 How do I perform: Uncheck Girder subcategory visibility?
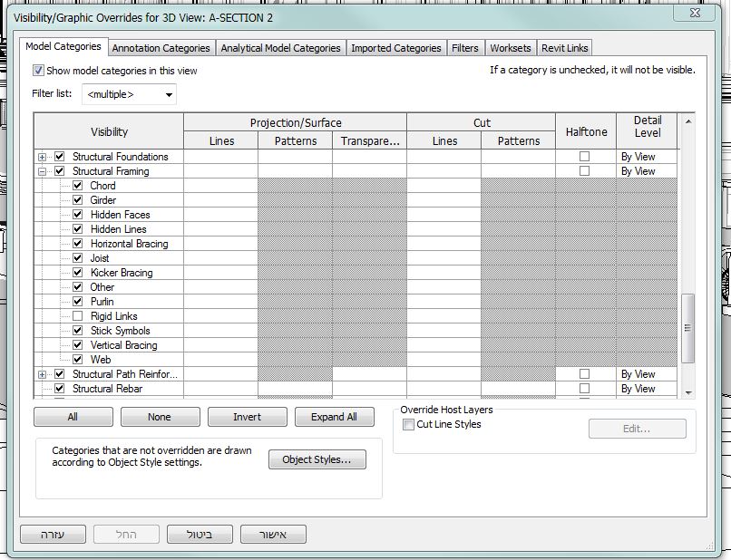78,200
